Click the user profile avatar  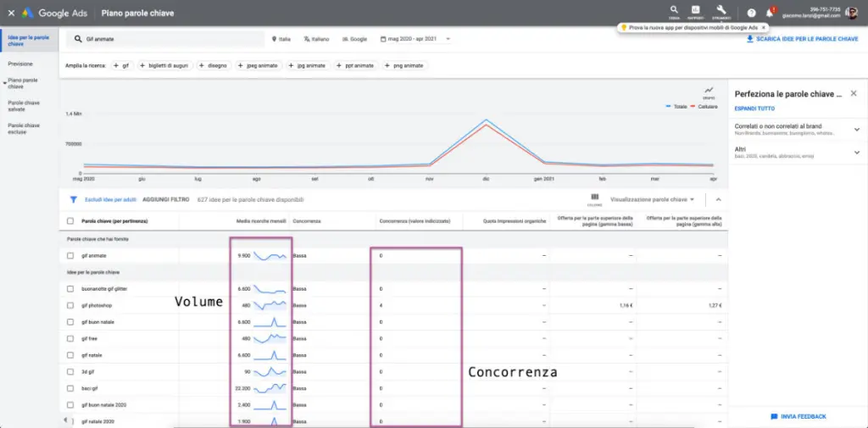851,13
